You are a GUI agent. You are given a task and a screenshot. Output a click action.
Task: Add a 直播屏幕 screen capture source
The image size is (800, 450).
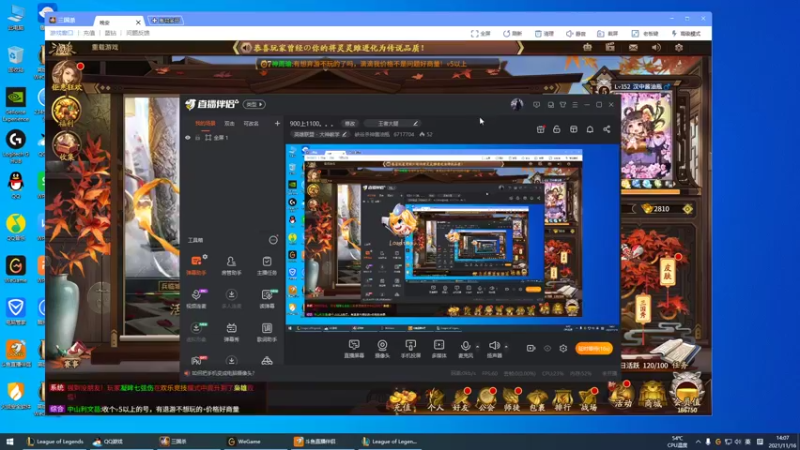pyautogui.click(x=354, y=349)
